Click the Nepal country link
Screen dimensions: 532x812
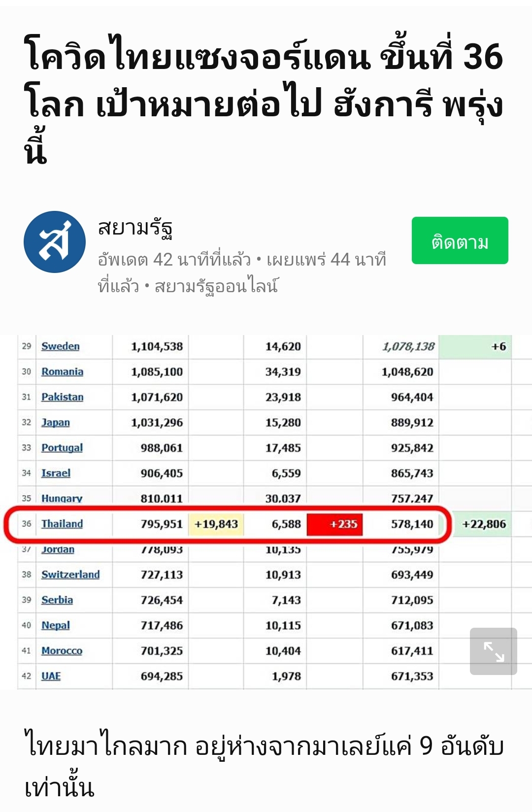55,625
